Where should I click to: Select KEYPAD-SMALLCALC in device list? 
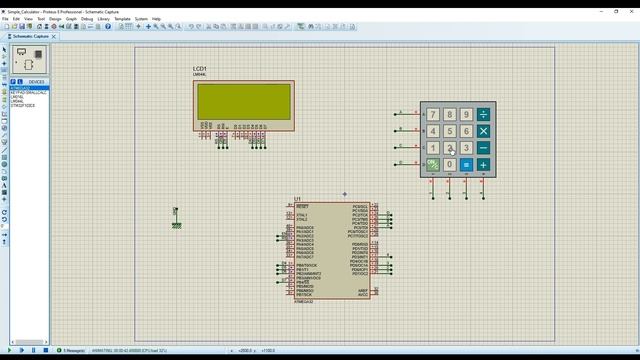coord(29,92)
